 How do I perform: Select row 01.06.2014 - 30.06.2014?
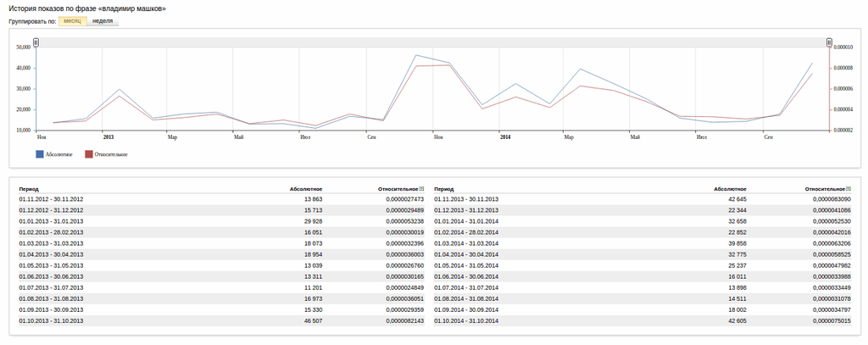(643, 276)
